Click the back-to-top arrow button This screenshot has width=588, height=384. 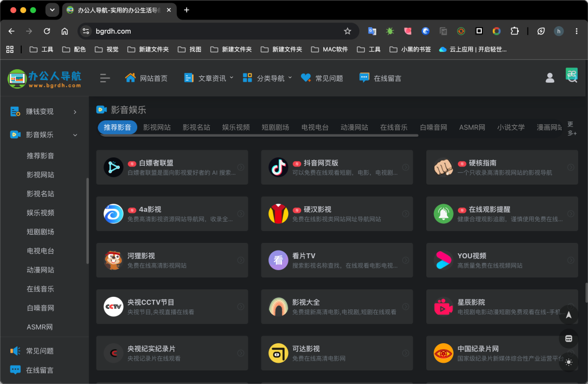(568, 315)
